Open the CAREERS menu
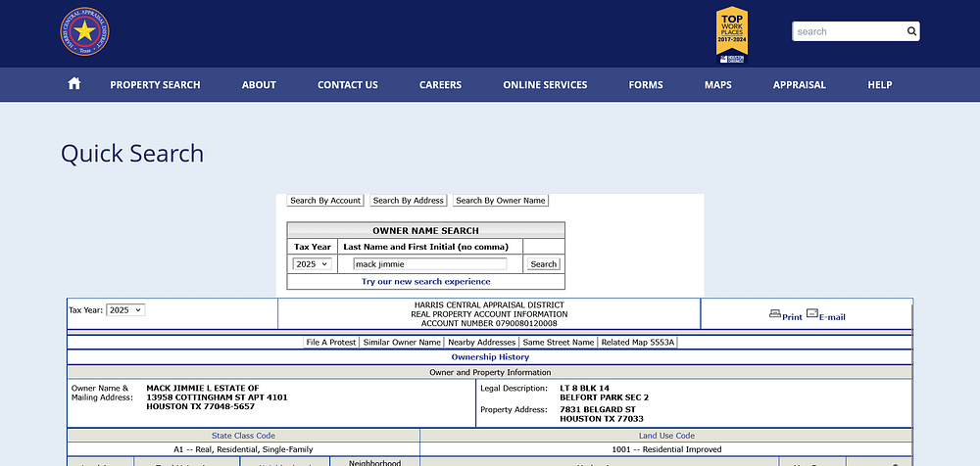 click(x=440, y=85)
